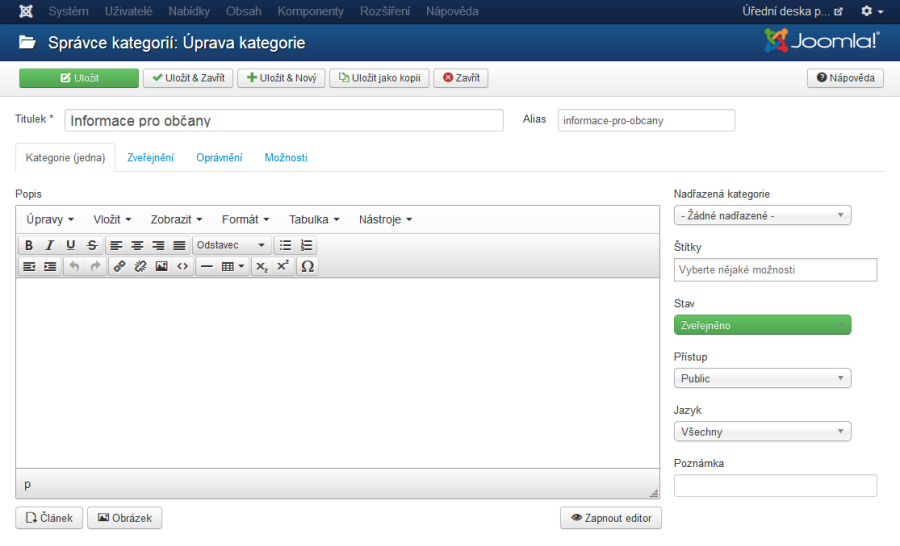The image size is (900, 546).
Task: Click the Titulek input field
Action: coord(284,121)
